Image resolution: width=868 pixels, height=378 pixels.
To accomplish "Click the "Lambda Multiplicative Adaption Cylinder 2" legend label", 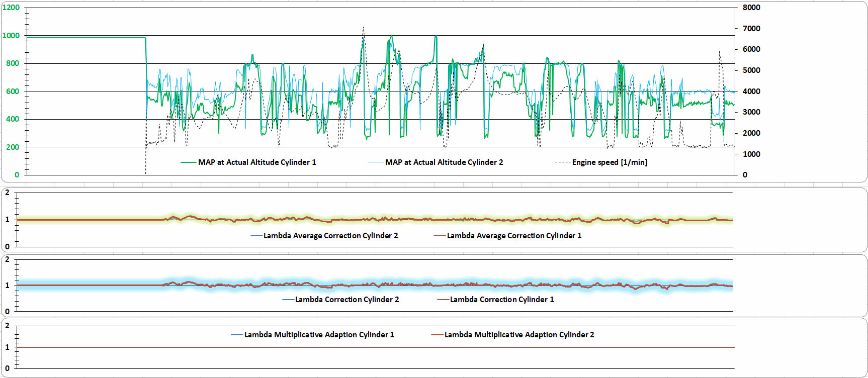I will [519, 335].
